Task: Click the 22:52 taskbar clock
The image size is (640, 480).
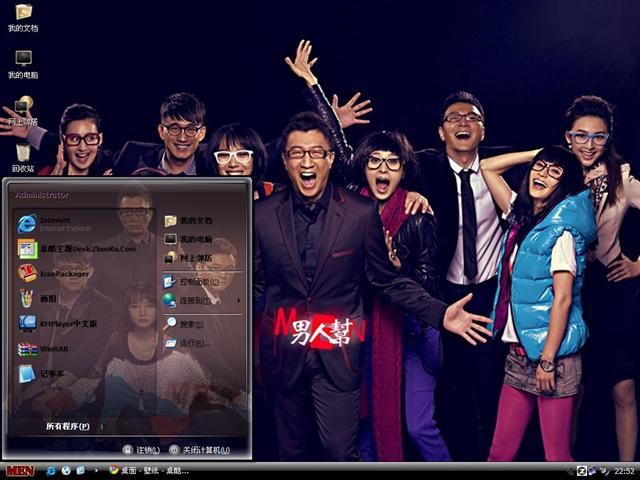Action: (x=624, y=471)
